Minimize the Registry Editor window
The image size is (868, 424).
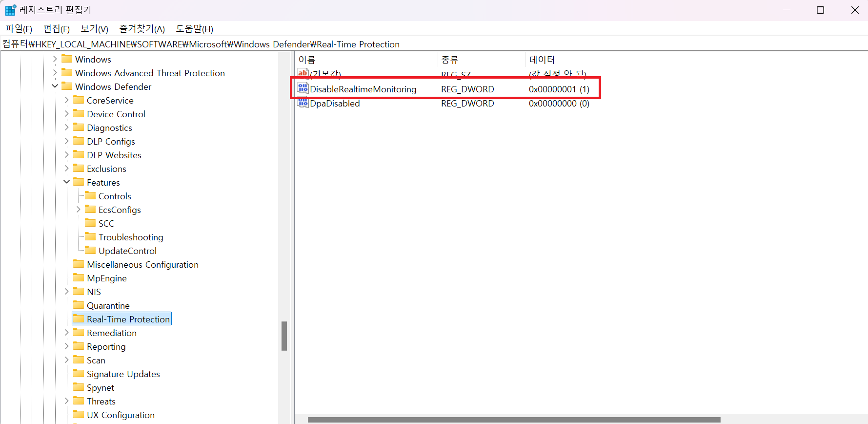(787, 10)
